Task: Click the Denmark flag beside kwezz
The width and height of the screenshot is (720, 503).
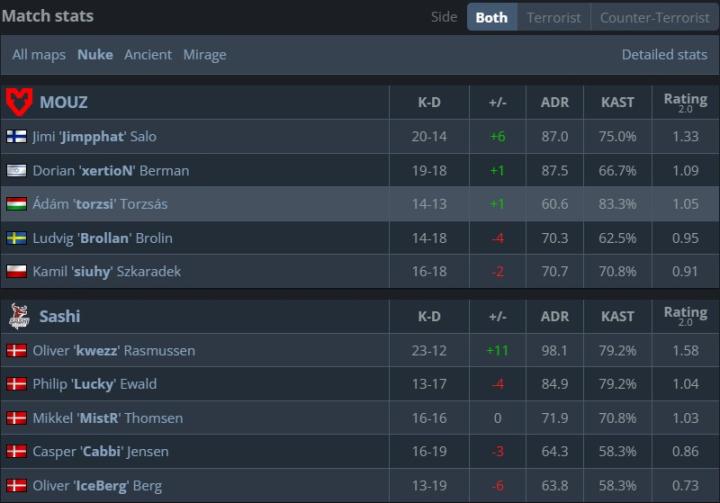Action: (x=17, y=351)
